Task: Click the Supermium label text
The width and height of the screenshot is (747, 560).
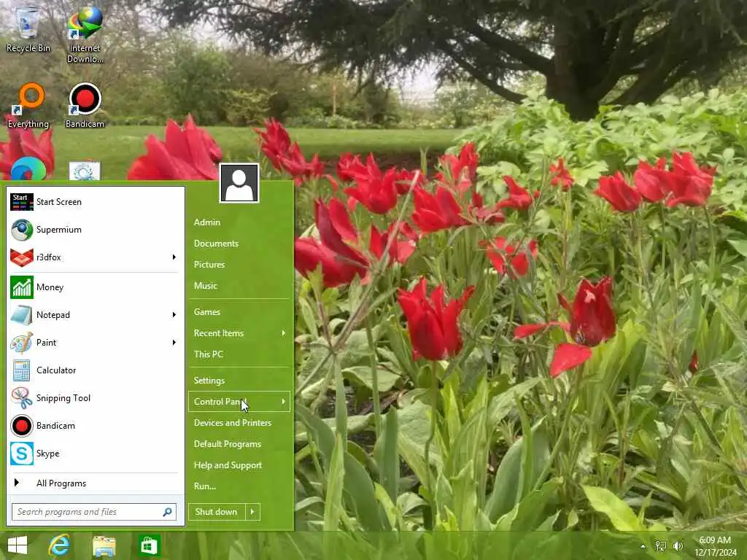Action: (58, 230)
